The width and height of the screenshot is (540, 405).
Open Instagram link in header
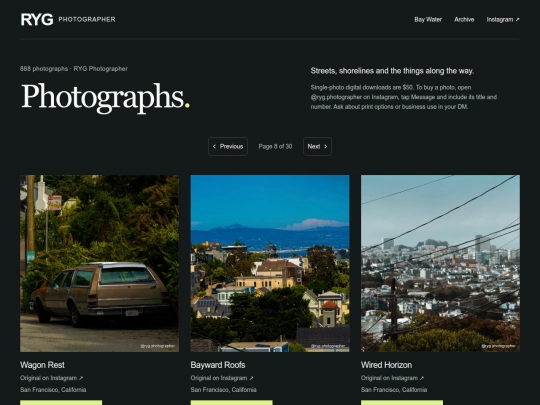point(503,20)
